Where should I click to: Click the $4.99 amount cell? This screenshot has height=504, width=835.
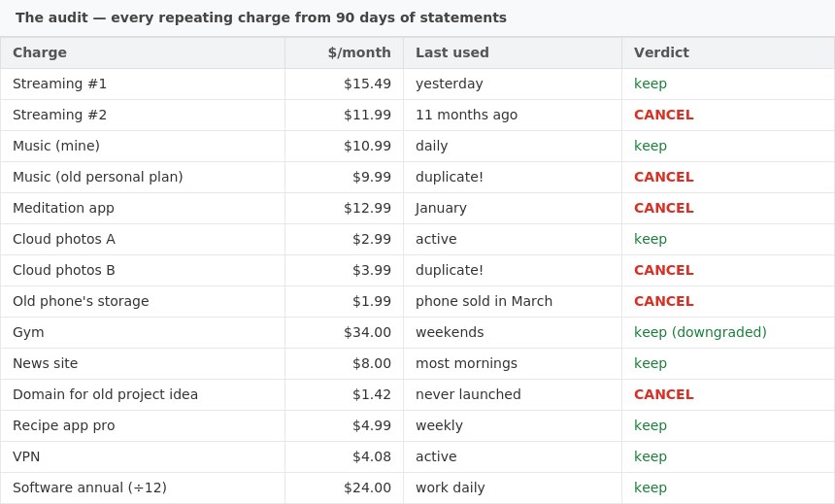pos(344,425)
